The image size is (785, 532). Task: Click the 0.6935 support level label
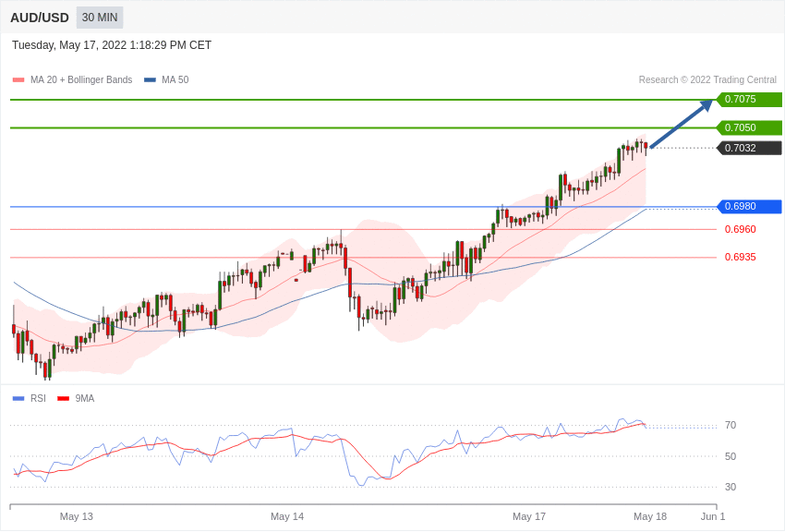740,257
